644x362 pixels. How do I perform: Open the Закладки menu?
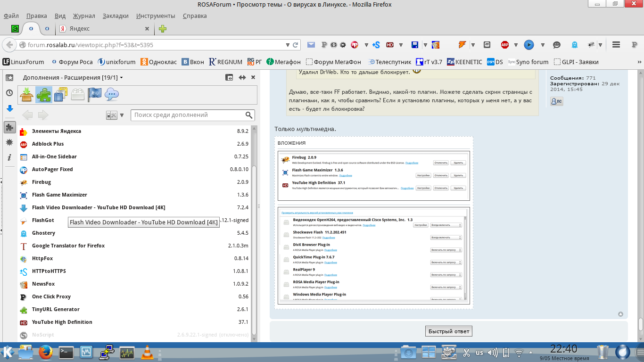pos(116,16)
